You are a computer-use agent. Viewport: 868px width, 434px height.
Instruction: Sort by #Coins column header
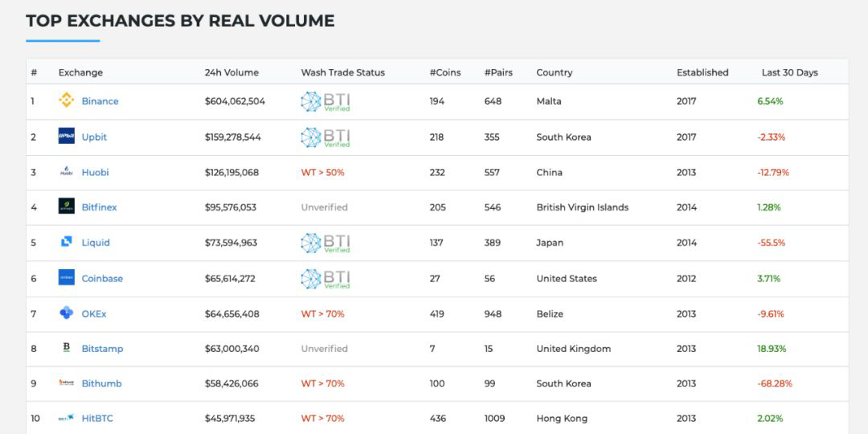point(445,72)
